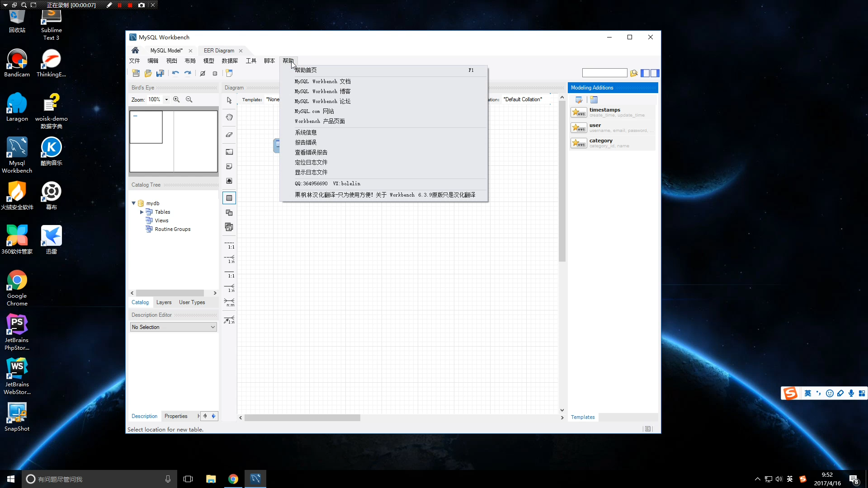Select the eraser tool
Viewport: 868px width, 488px height.
[x=229, y=135]
